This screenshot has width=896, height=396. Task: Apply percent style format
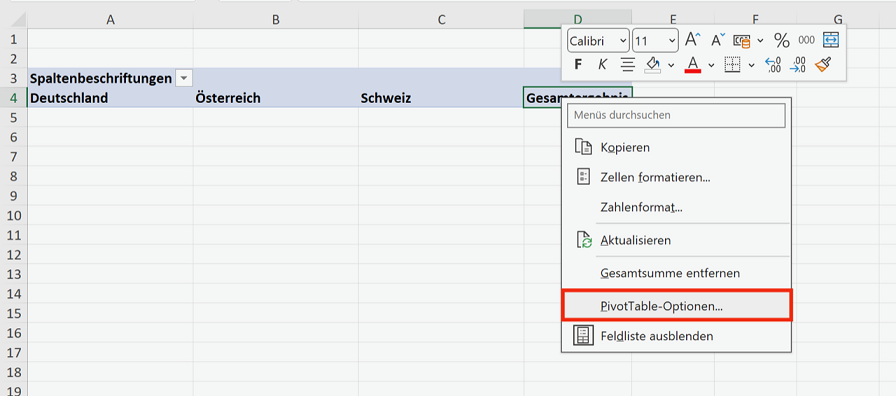781,40
